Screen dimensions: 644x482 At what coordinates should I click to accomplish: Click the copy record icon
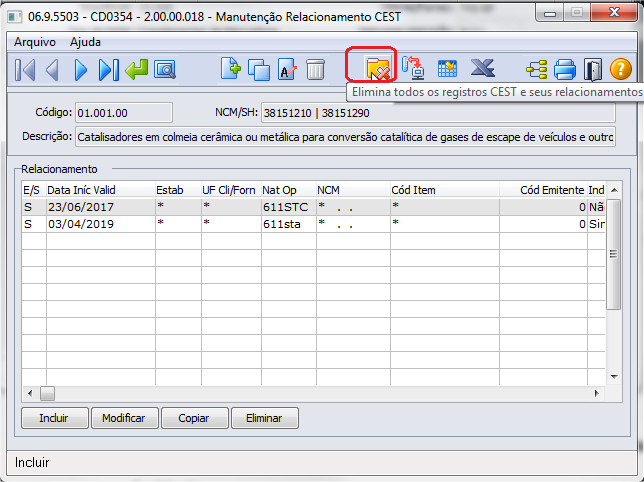click(259, 69)
